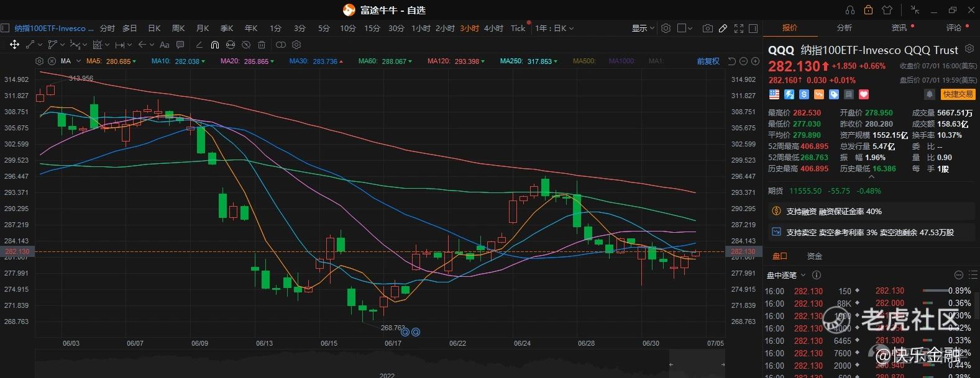Switch to 日K daily chart
This screenshot has height=378, width=980.
click(154, 29)
